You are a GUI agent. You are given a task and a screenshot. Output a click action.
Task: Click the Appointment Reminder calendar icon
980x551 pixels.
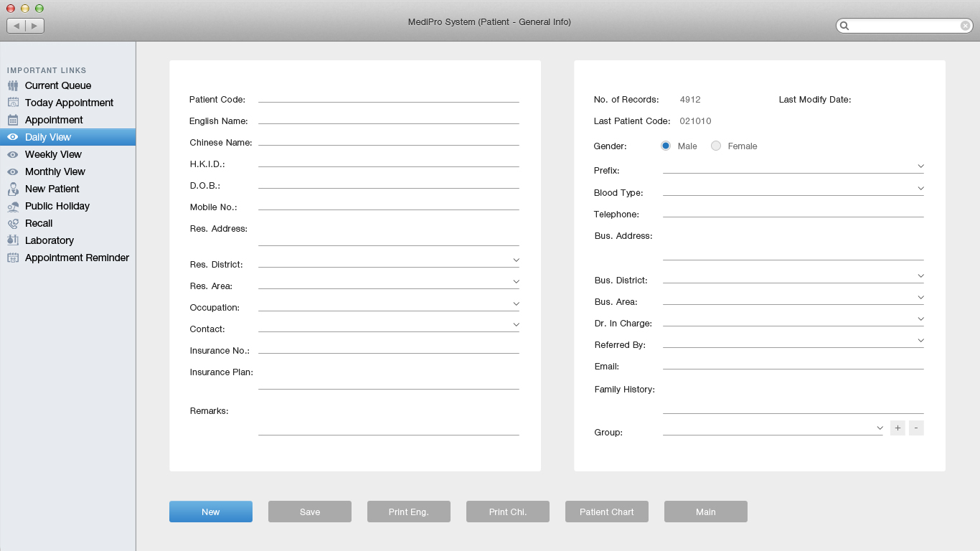point(13,258)
